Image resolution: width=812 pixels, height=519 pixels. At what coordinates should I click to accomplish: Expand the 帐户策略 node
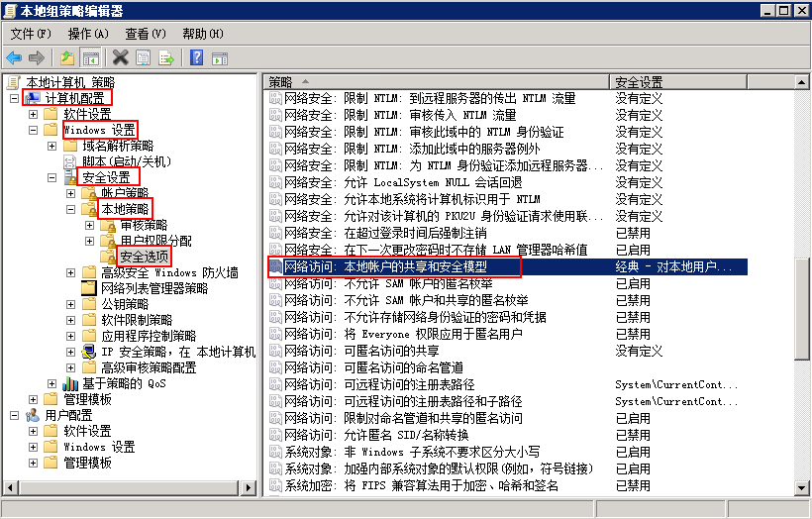click(71, 194)
